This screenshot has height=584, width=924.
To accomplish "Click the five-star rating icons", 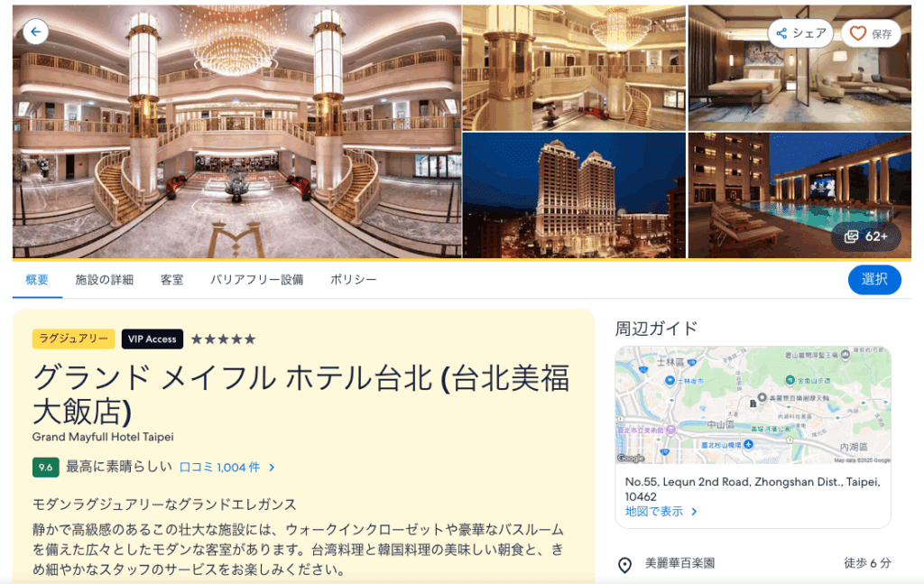I will pos(224,338).
